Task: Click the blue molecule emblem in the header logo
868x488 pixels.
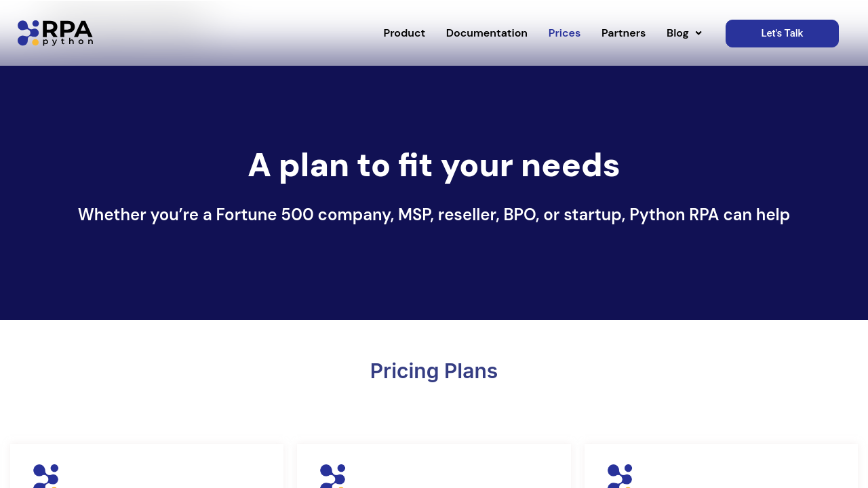Action: 28,32
